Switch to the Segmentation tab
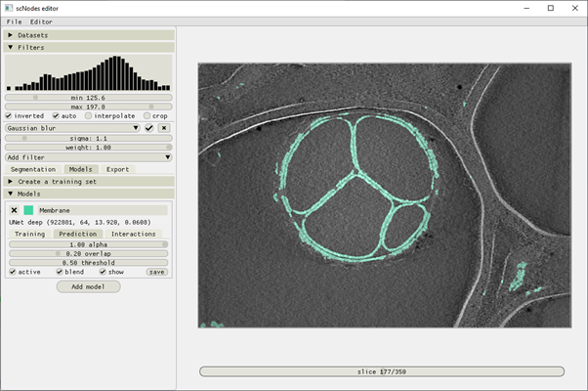Image resolution: width=588 pixels, height=391 pixels. 33,170
